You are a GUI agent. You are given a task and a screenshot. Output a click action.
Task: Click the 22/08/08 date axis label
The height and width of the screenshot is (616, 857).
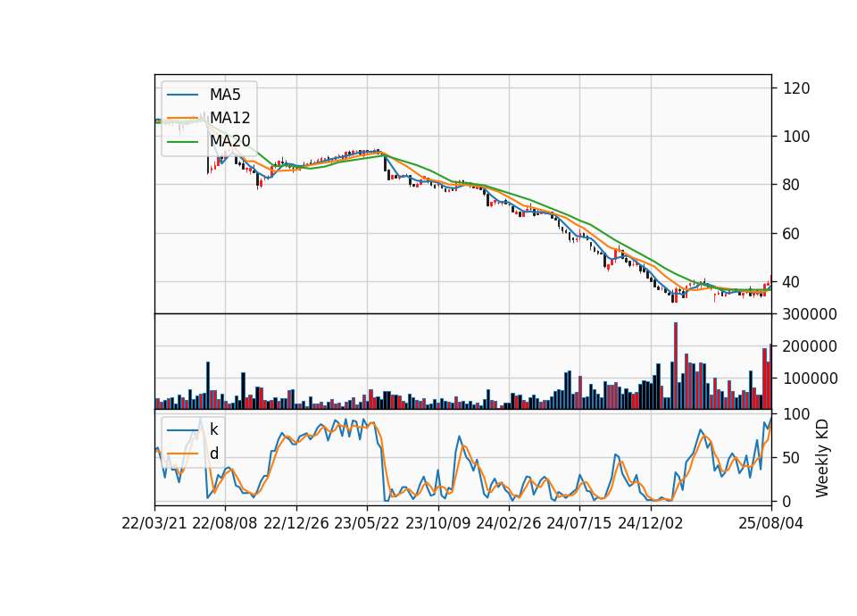pyautogui.click(x=225, y=524)
